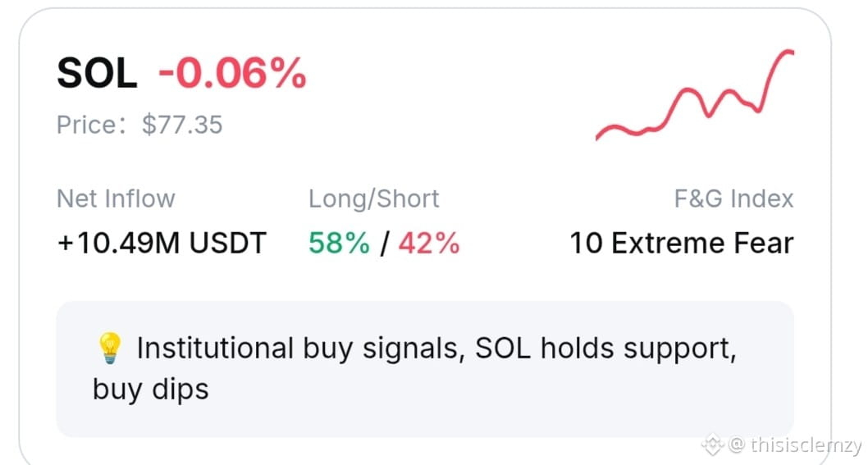The width and height of the screenshot is (868, 465).
Task: Click the light bulb insight icon
Action: [109, 348]
